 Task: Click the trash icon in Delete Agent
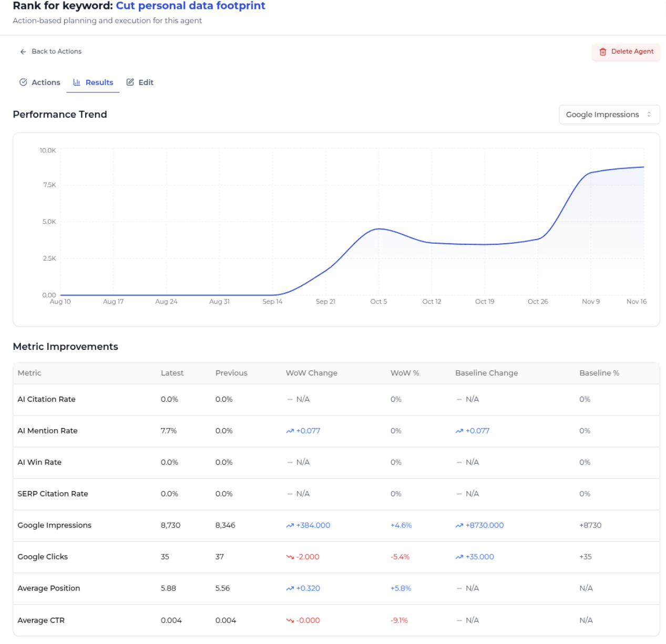click(603, 51)
